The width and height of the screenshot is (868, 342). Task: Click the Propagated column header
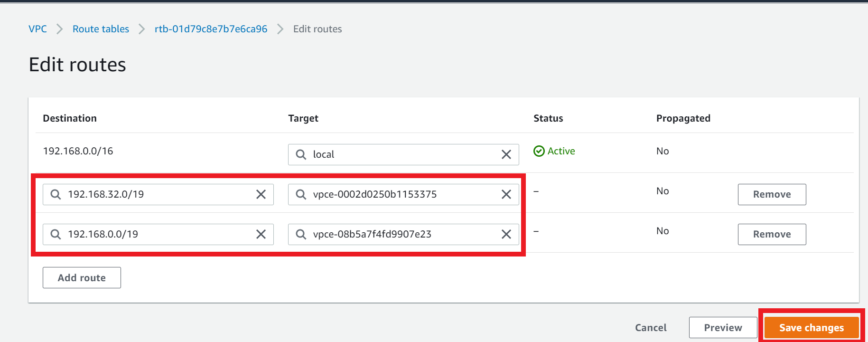point(683,118)
